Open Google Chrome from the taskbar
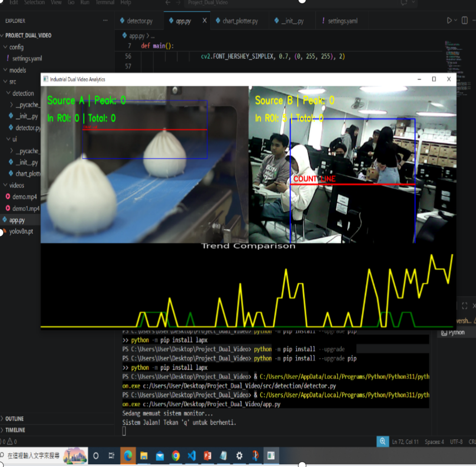This screenshot has width=476, height=467. click(176, 456)
